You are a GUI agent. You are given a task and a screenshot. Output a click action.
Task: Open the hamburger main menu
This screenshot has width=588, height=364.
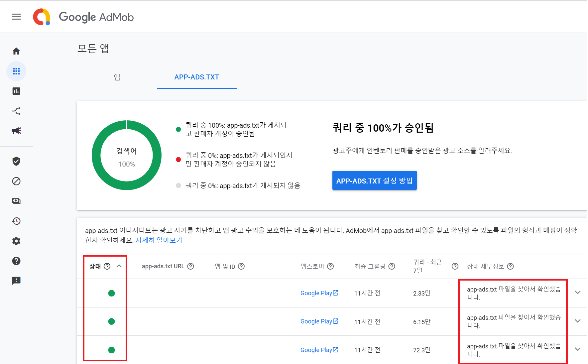[16, 17]
